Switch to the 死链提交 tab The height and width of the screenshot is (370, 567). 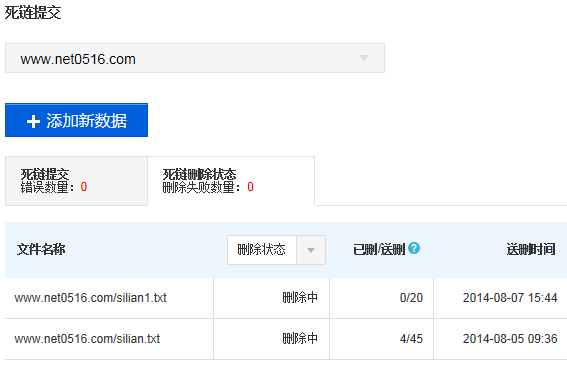76,181
